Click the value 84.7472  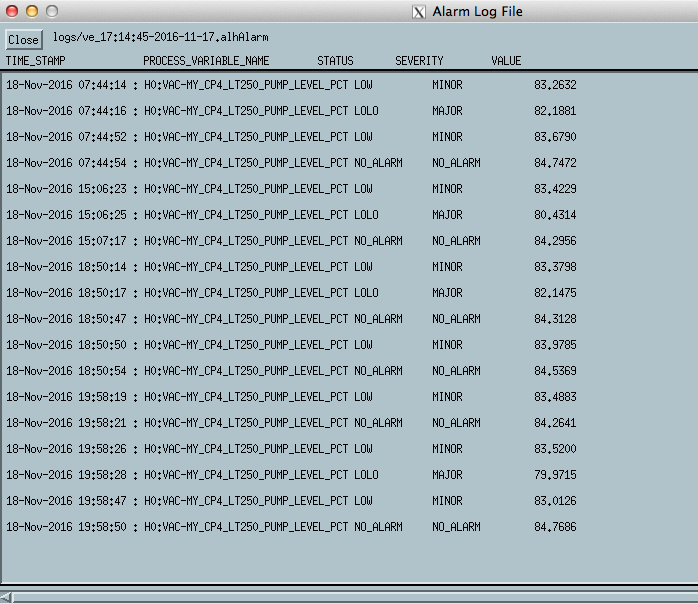click(555, 162)
